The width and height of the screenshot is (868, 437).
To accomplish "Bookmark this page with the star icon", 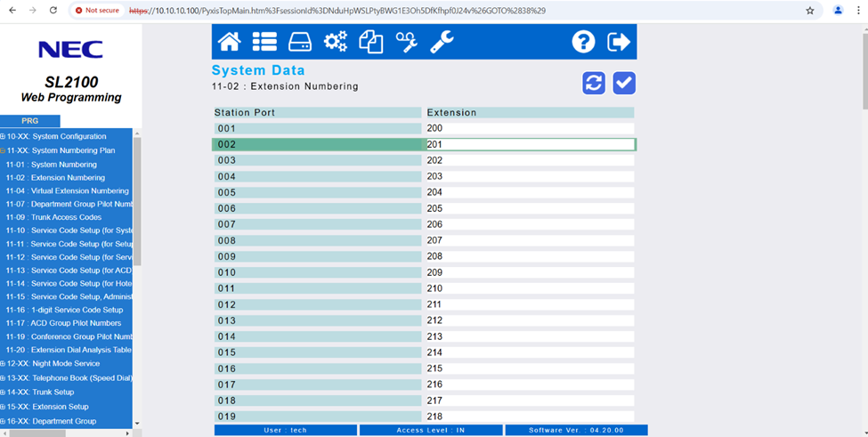I will [809, 11].
